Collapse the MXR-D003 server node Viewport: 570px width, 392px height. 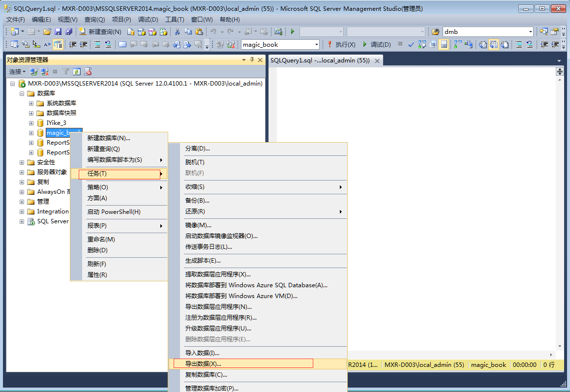(x=12, y=84)
